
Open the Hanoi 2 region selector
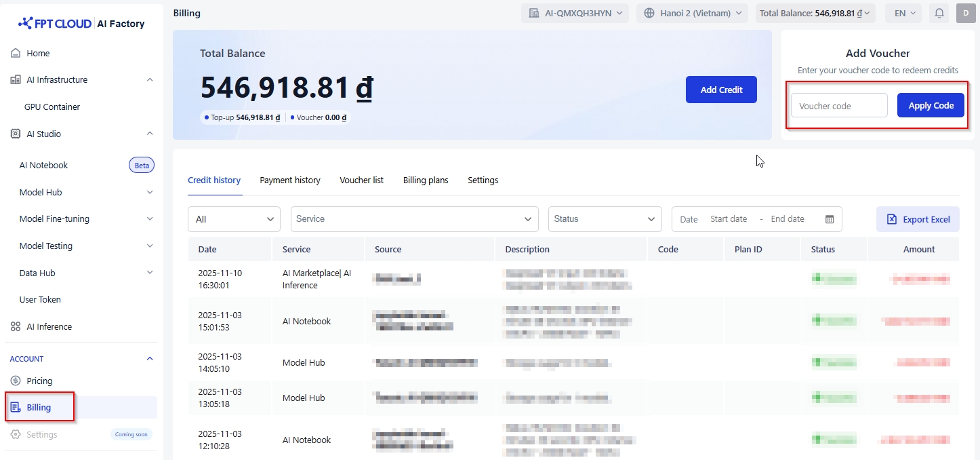(692, 13)
